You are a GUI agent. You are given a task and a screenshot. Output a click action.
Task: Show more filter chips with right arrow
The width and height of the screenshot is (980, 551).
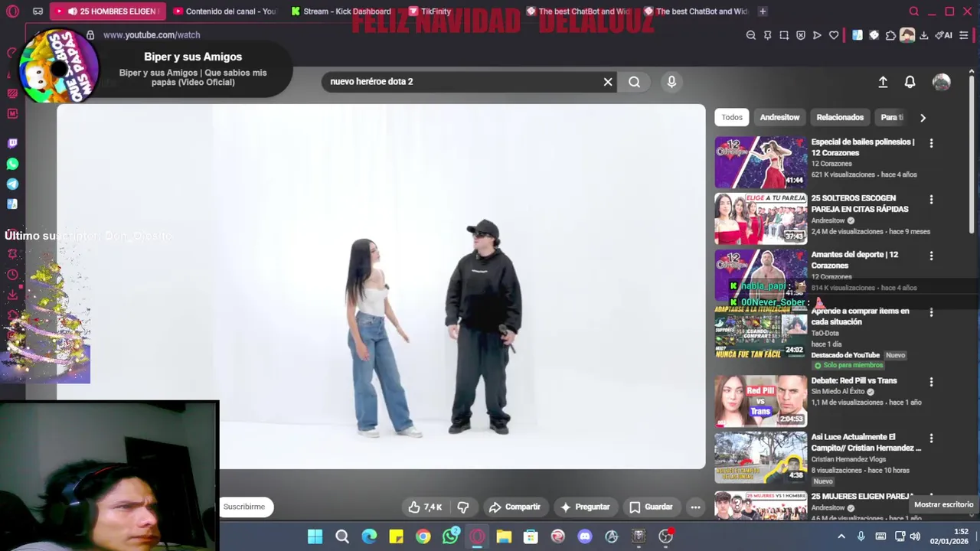923,118
